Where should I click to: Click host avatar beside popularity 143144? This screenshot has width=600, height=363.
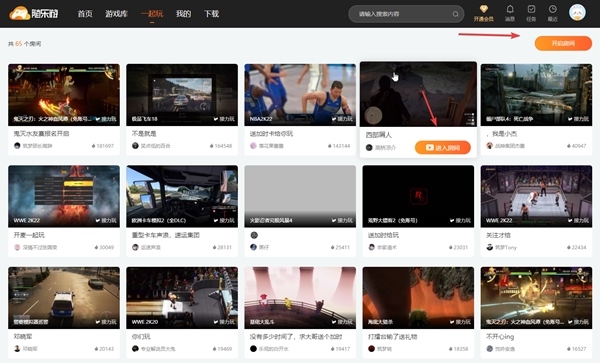pos(253,146)
